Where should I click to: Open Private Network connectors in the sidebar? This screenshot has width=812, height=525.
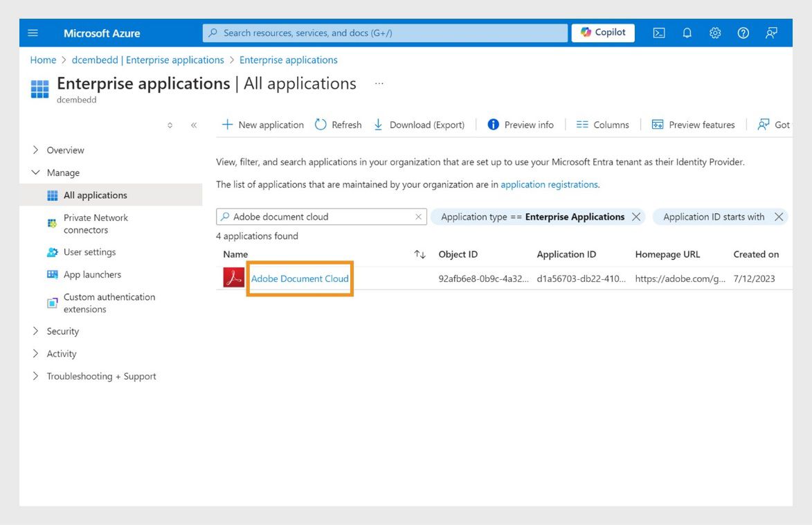click(x=95, y=223)
